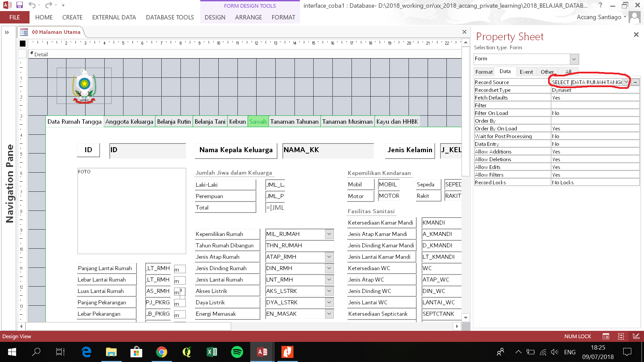Switch to Form View icon in status bar
Viewport: 644px width, 362px height.
pyautogui.click(x=606, y=336)
